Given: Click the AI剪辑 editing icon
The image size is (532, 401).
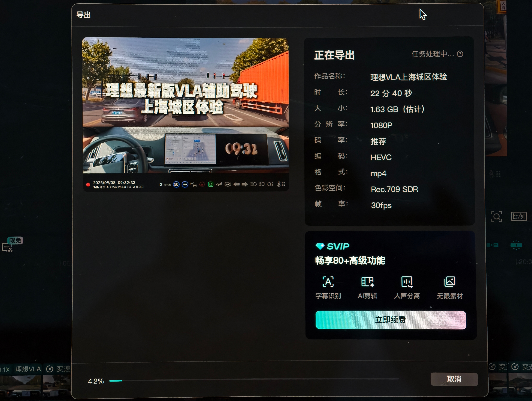Looking at the screenshot, I should pyautogui.click(x=367, y=282).
